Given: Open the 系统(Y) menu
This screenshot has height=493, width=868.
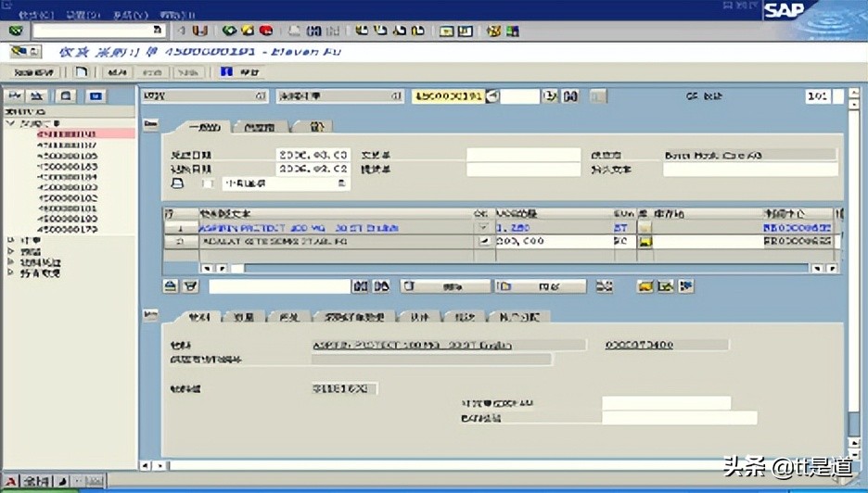Looking at the screenshot, I should [x=131, y=15].
